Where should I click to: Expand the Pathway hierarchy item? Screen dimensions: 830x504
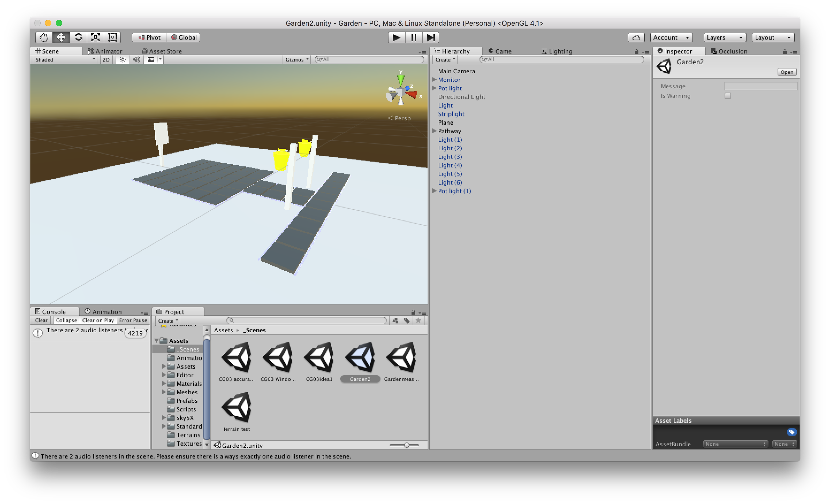pos(434,131)
